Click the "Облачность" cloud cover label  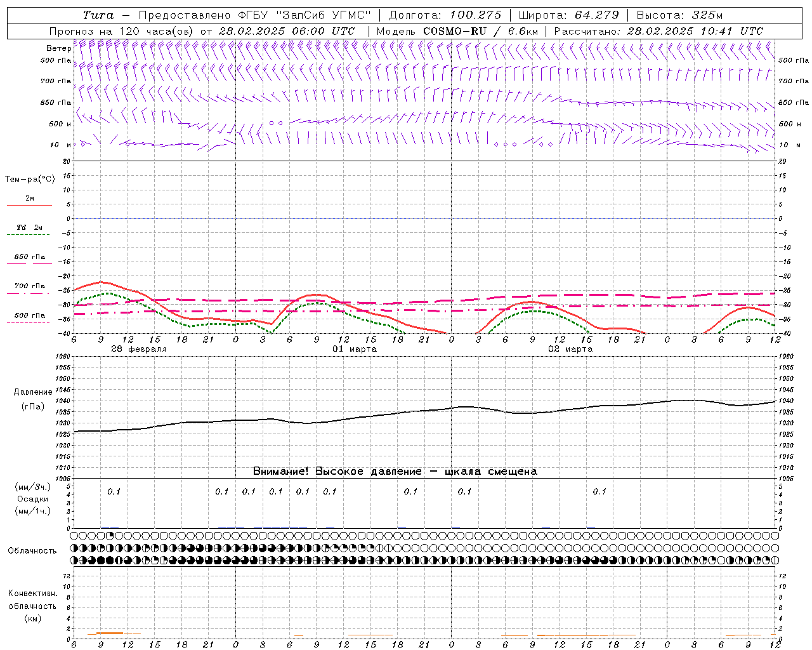click(32, 551)
